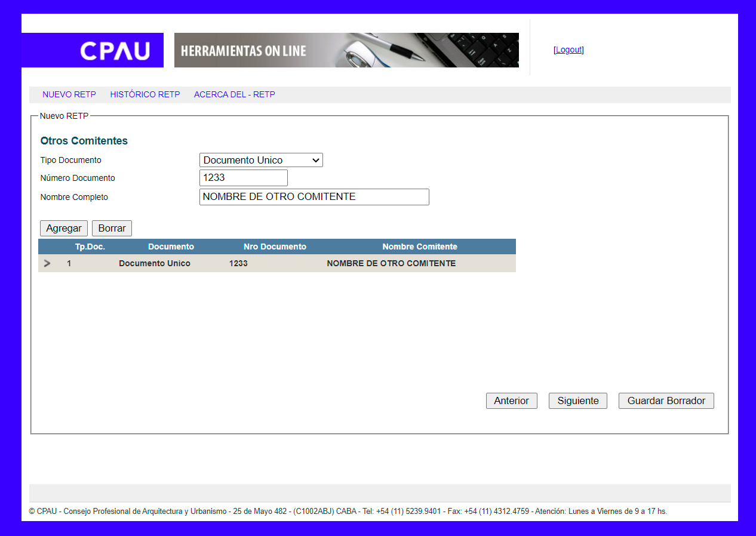This screenshot has height=536, width=756.
Task: Click the row selector arrow icon
Action: (47, 263)
